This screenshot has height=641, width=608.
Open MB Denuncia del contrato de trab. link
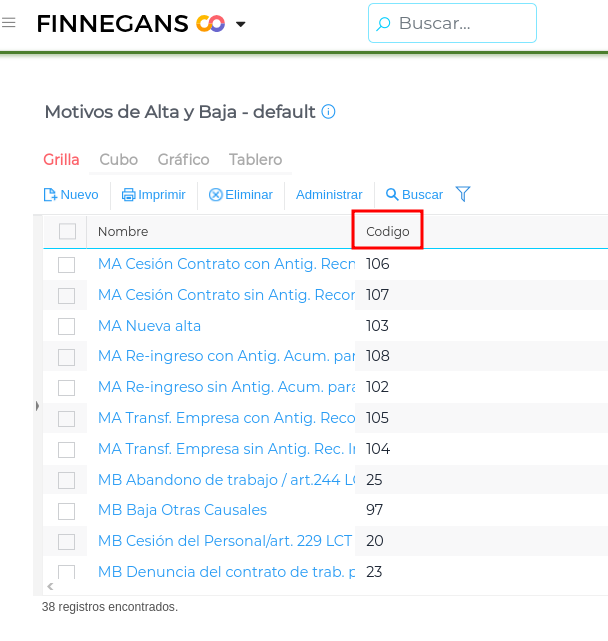tap(227, 572)
